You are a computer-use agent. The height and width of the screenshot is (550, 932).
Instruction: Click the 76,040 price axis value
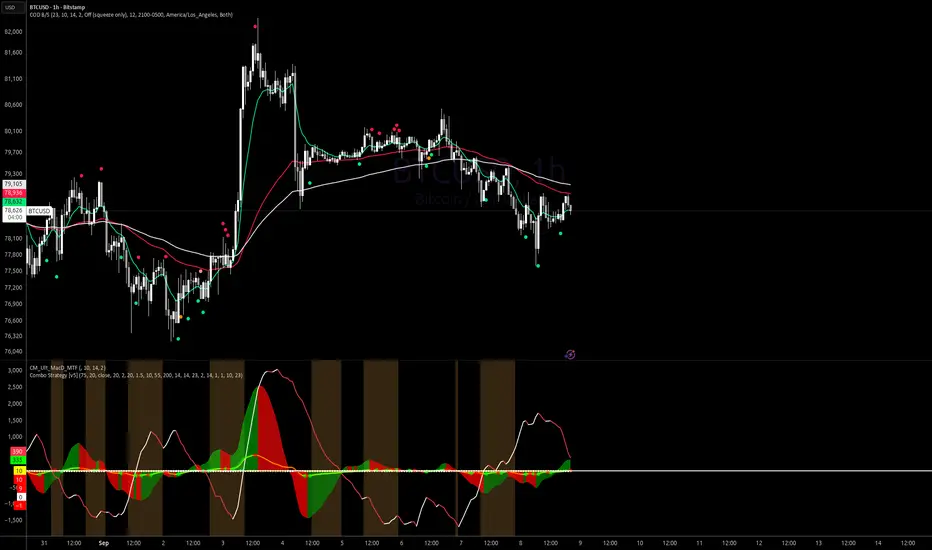pos(13,351)
